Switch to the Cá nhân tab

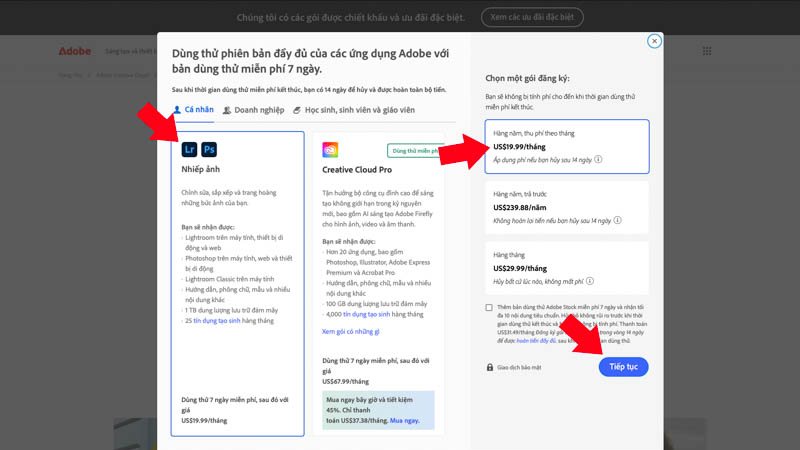[x=193, y=110]
